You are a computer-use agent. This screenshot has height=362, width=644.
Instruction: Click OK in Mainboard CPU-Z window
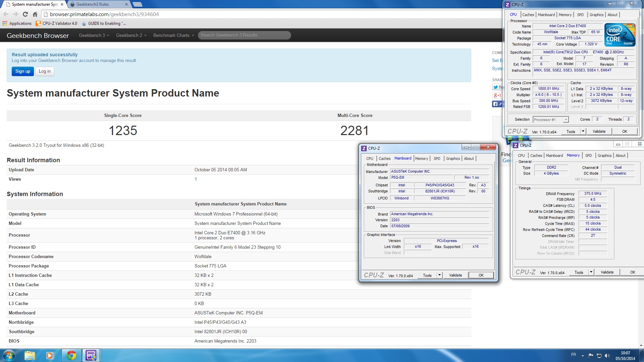pyautogui.click(x=481, y=275)
